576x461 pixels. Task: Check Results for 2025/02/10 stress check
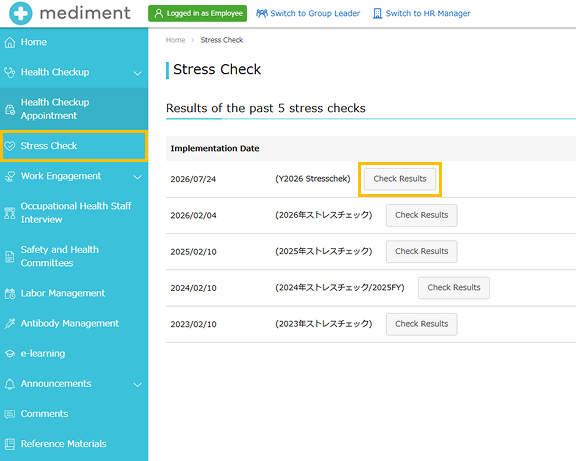tap(421, 252)
